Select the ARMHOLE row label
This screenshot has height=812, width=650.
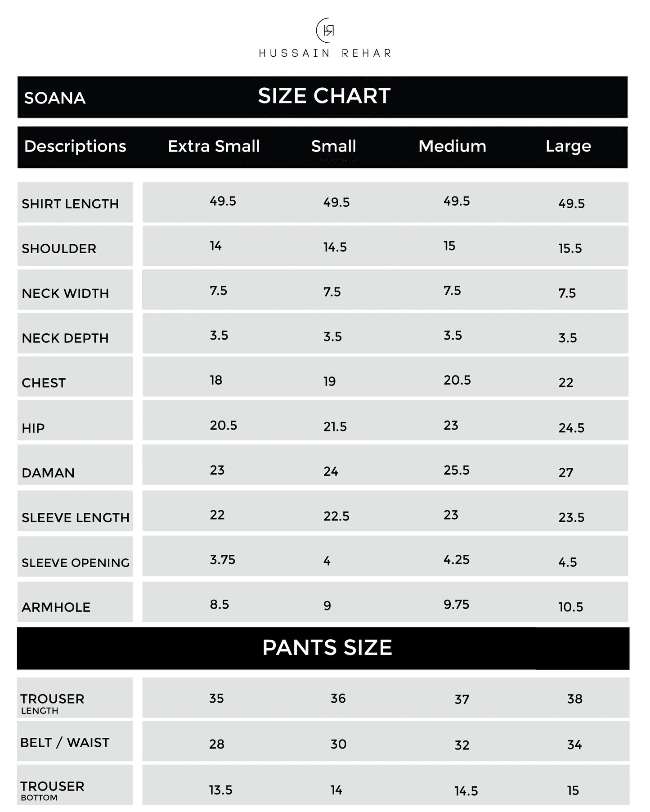pyautogui.click(x=56, y=607)
